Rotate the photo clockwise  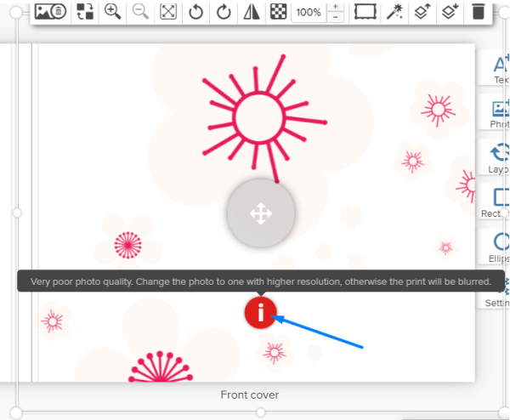tap(224, 12)
